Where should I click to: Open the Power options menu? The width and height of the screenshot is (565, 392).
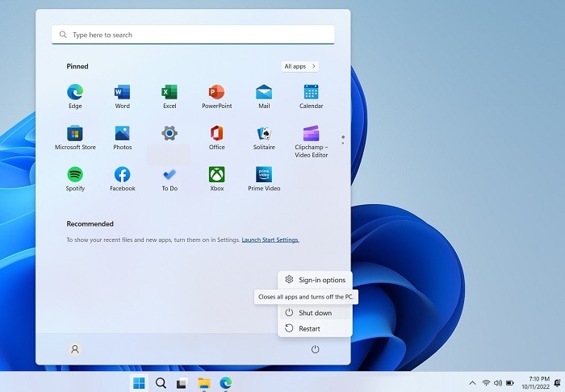coord(315,349)
